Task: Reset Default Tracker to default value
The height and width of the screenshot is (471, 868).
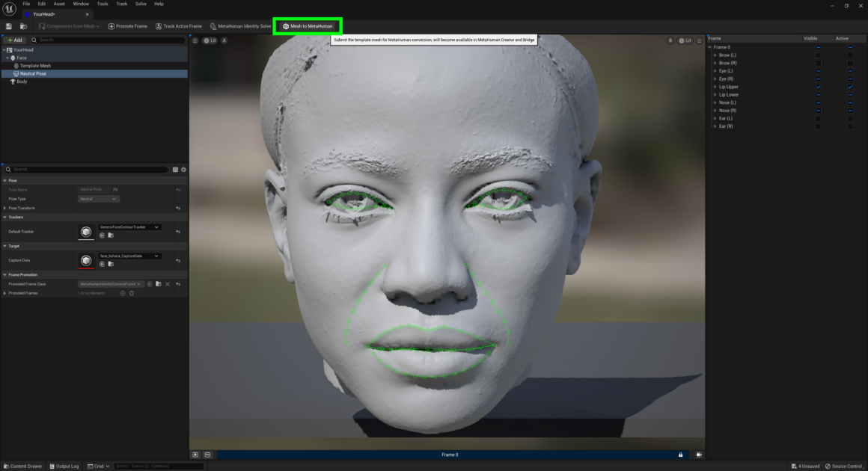Action: pyautogui.click(x=178, y=232)
